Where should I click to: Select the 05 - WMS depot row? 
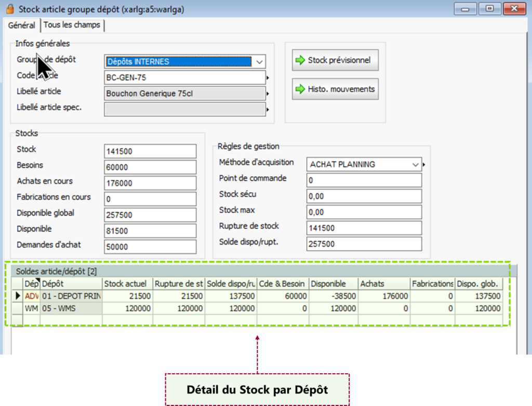coord(70,308)
